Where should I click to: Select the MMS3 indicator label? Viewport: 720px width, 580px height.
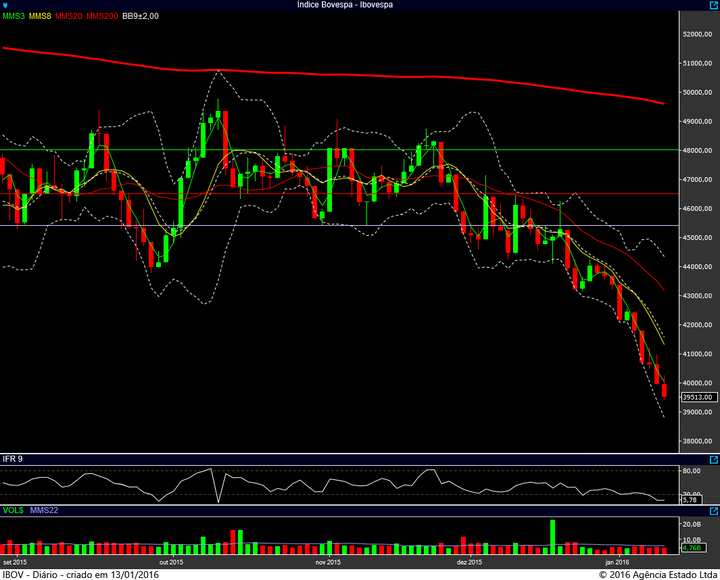[14, 16]
